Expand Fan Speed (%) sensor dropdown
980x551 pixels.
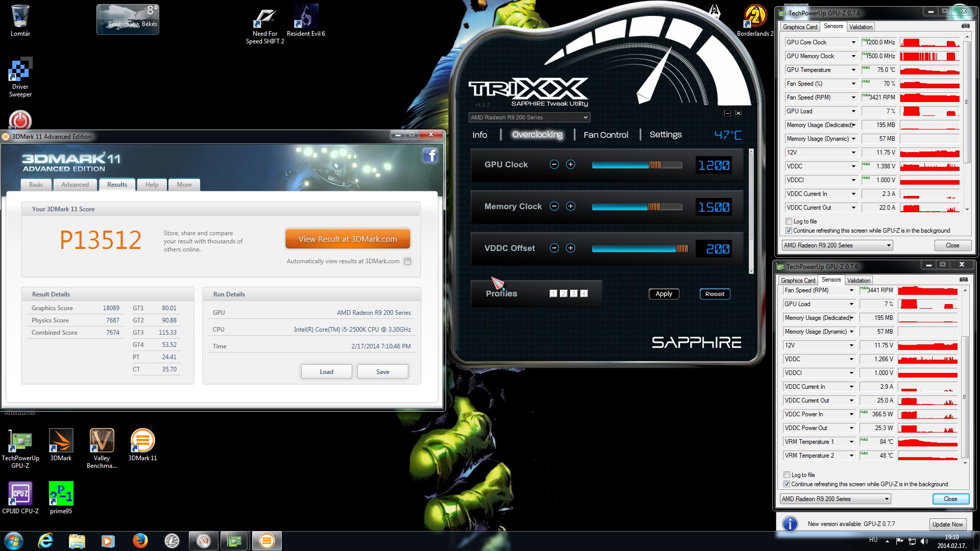(x=853, y=84)
